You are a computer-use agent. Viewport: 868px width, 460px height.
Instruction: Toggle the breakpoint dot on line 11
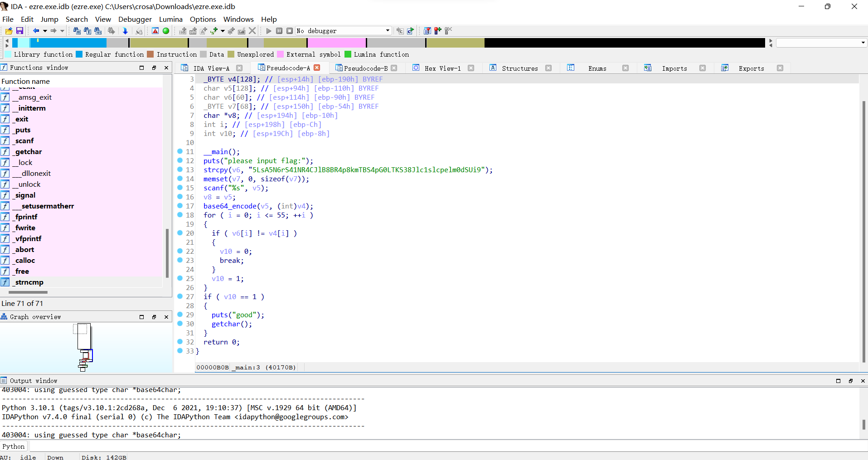pos(180,151)
